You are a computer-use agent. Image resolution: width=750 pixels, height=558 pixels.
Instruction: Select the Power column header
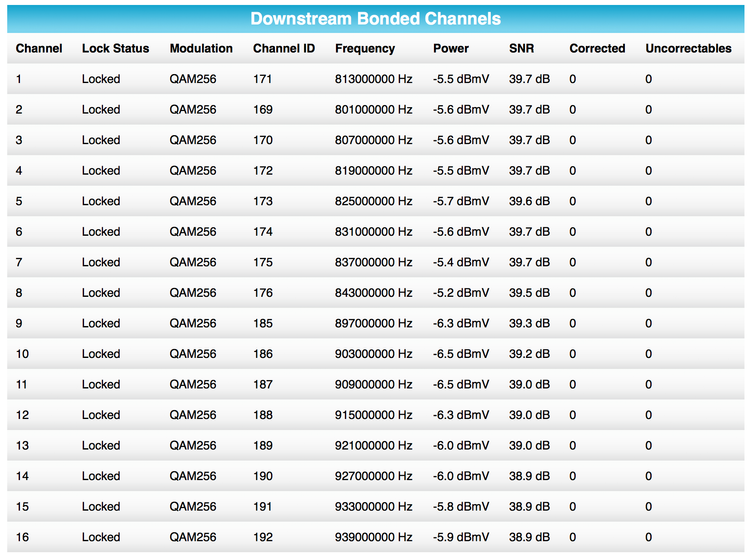pos(451,48)
